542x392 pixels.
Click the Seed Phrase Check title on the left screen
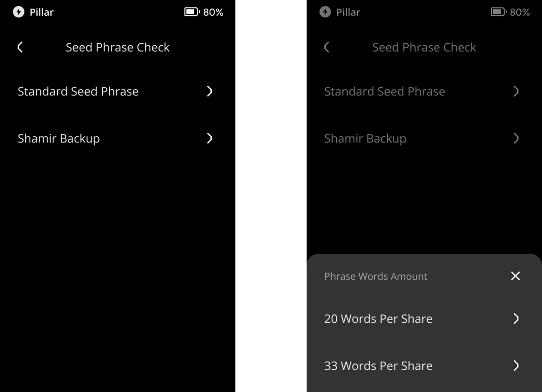(118, 47)
